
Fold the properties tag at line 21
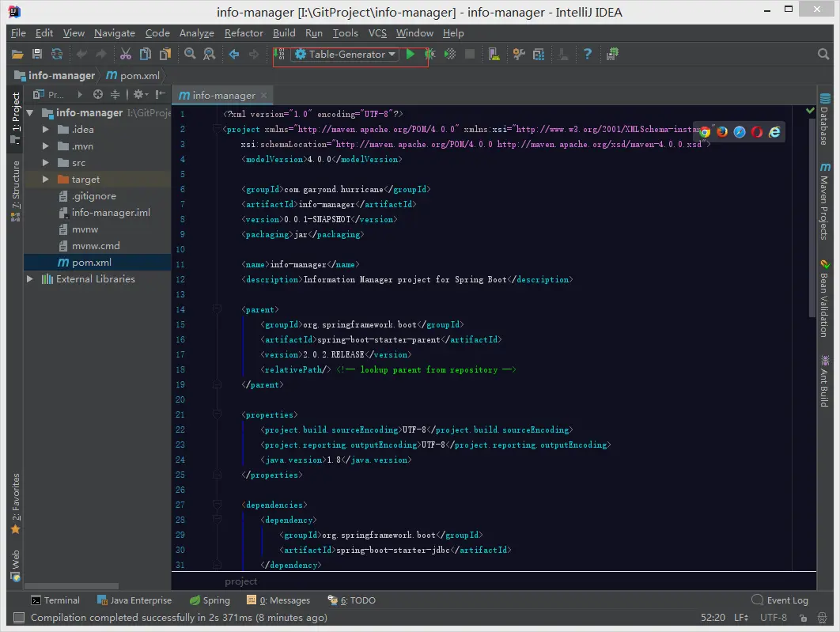coord(217,414)
